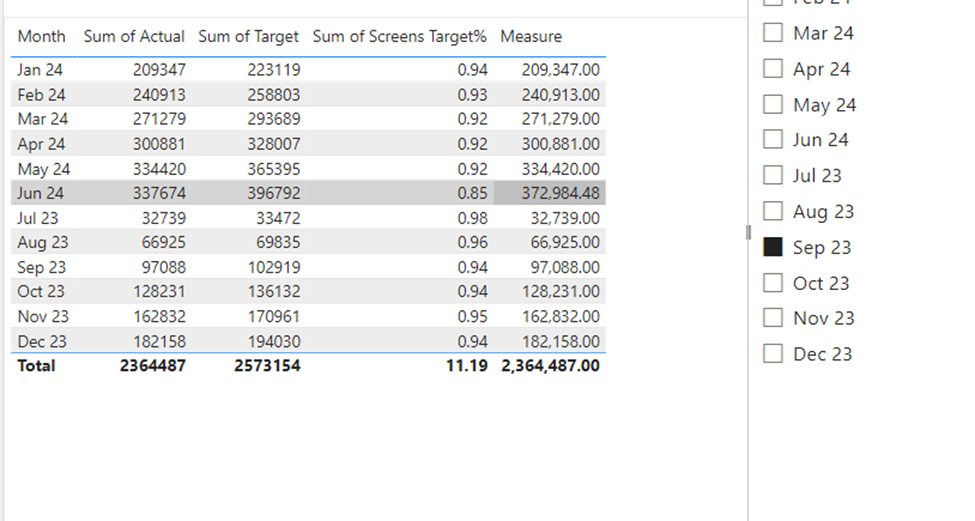Image resolution: width=975 pixels, height=521 pixels.
Task: Select the May 24 month cell in table
Action: coord(44,168)
